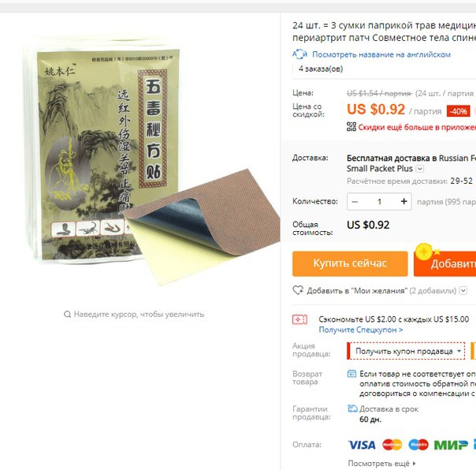476x470 pixels.
Task: Click the Добавить to cart button
Action: 444,263
